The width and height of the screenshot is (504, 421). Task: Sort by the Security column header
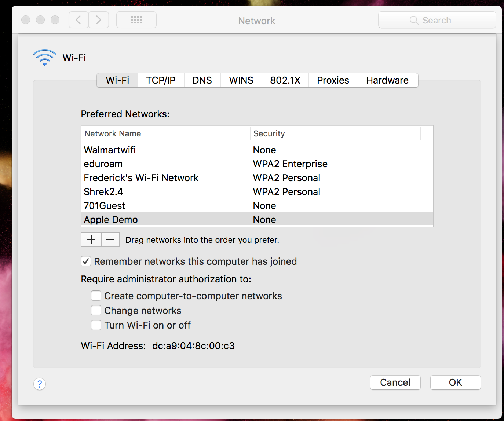pos(335,134)
